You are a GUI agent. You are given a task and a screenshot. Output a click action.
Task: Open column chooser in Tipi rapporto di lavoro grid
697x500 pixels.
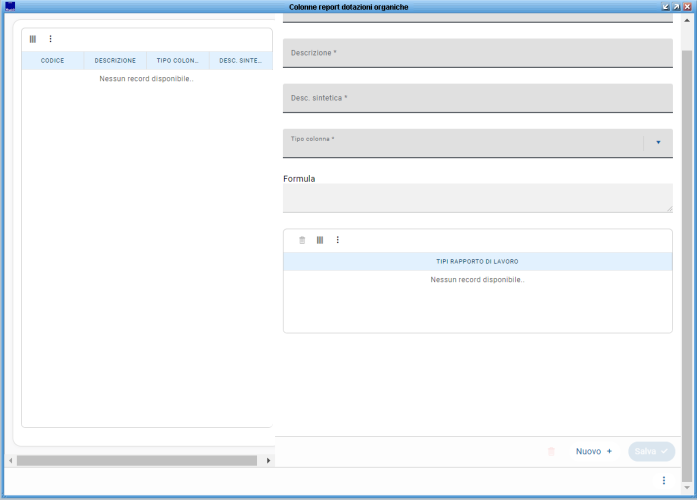pos(320,240)
